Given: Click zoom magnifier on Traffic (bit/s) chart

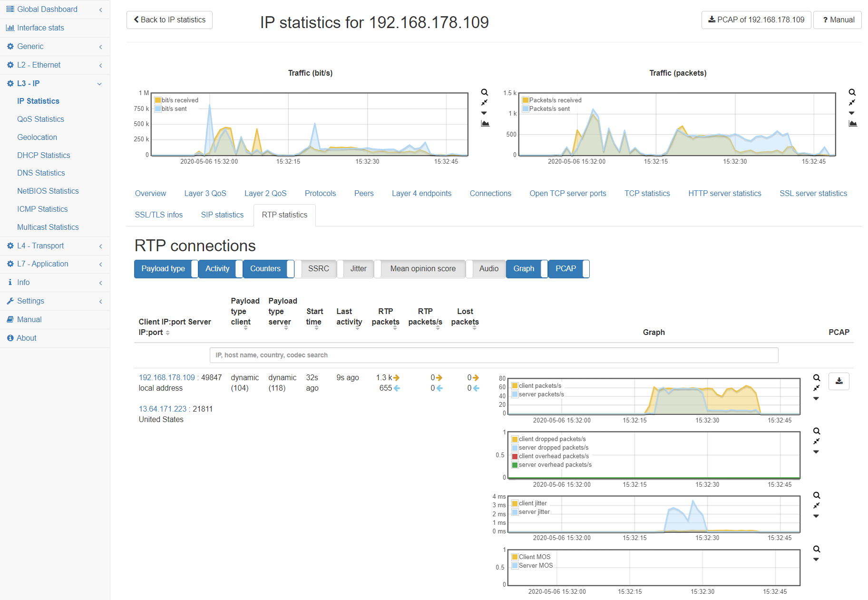Looking at the screenshot, I should coord(484,92).
